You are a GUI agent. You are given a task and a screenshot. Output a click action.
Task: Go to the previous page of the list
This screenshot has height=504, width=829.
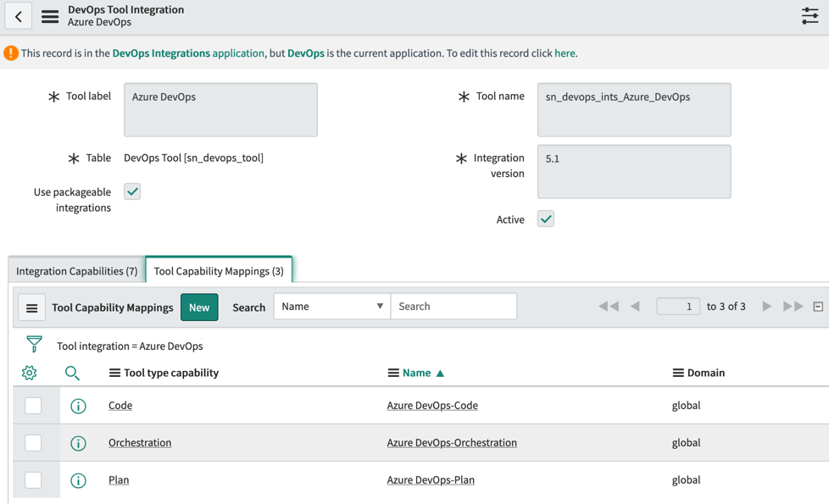636,307
